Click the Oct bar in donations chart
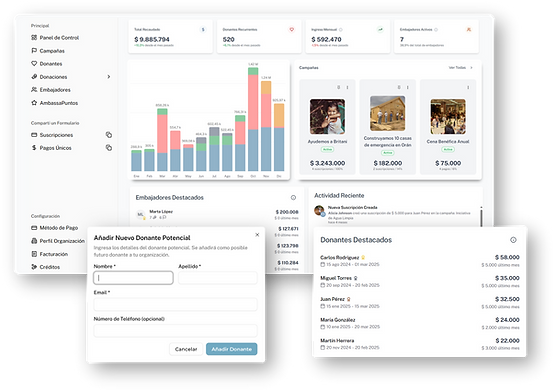This screenshot has height=391, width=555. click(253, 119)
